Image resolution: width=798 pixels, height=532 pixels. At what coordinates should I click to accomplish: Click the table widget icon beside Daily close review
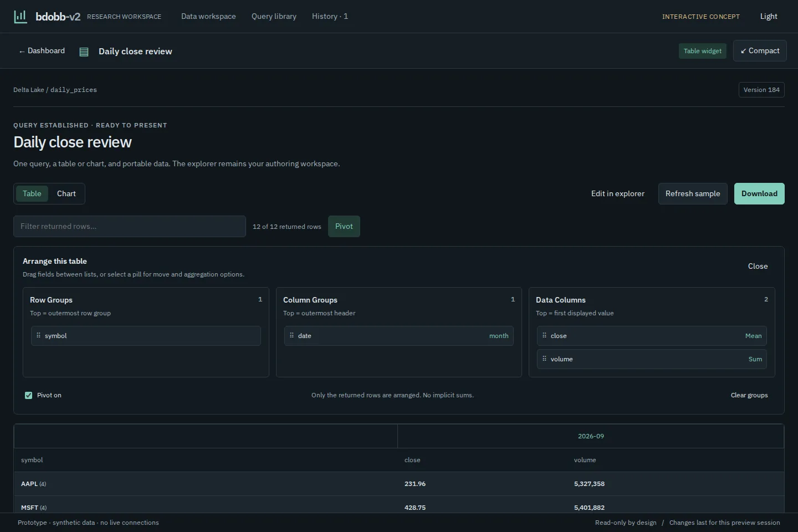[x=84, y=52]
